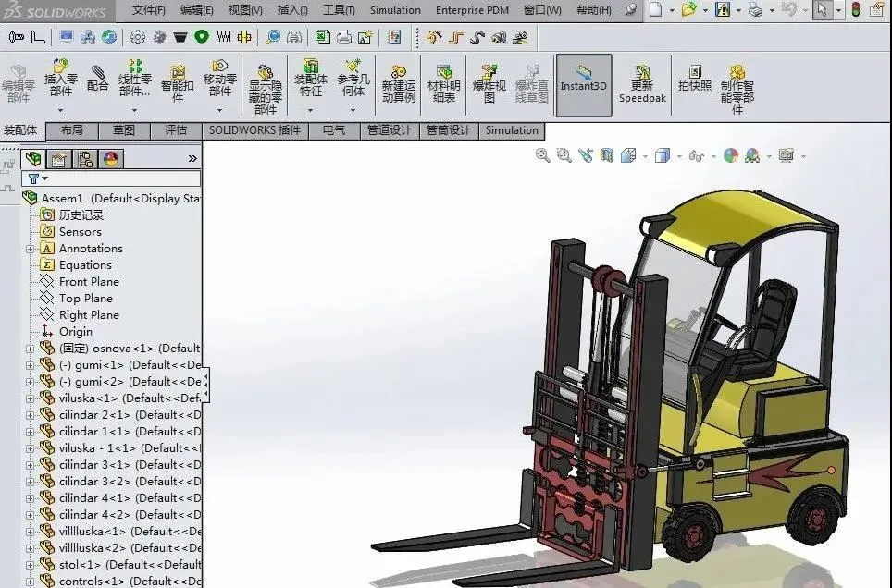Open the Exploded View (爆炸视图) tool

[489, 83]
